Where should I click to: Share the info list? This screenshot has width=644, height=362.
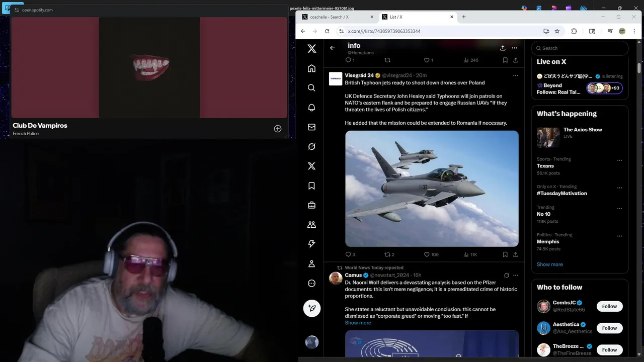(503, 48)
